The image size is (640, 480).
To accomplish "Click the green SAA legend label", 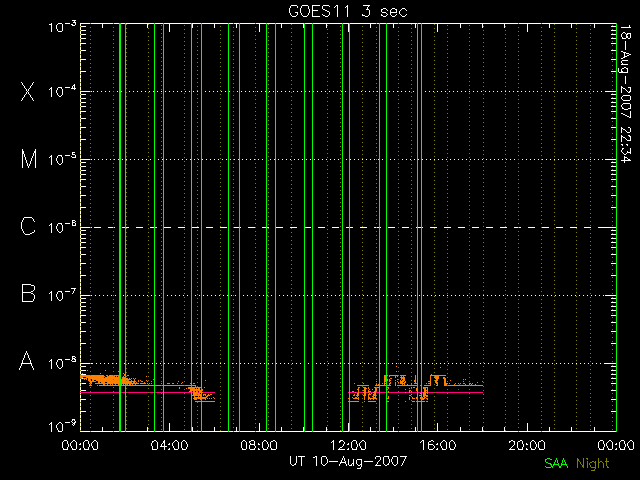I will (x=556, y=463).
